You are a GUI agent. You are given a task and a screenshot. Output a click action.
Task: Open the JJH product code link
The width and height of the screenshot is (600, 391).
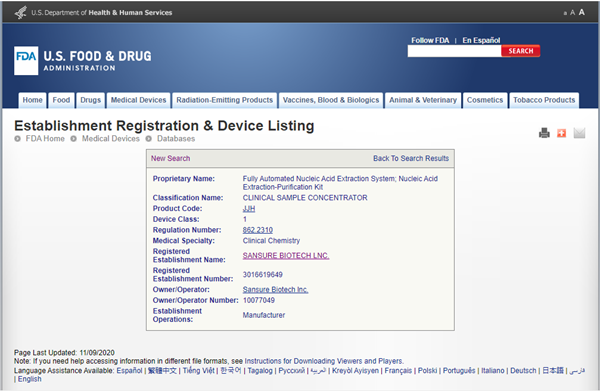(x=249, y=209)
